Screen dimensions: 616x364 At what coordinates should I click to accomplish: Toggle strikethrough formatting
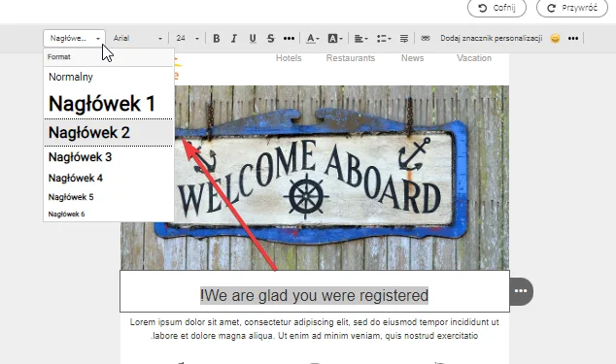point(271,39)
